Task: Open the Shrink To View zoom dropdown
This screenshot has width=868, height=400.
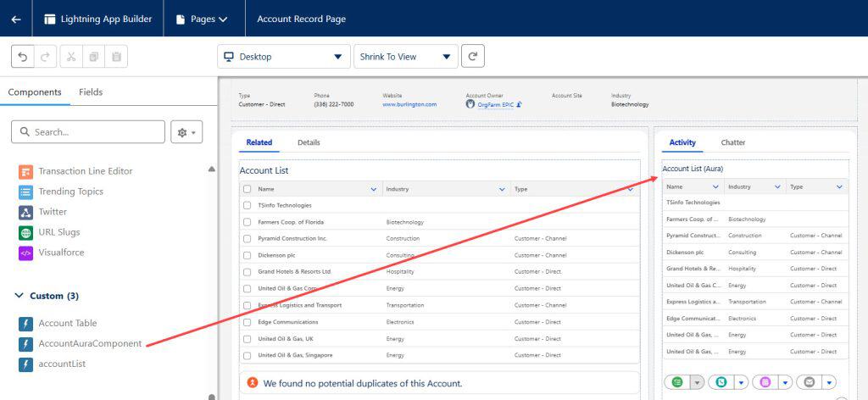Action: (x=406, y=57)
